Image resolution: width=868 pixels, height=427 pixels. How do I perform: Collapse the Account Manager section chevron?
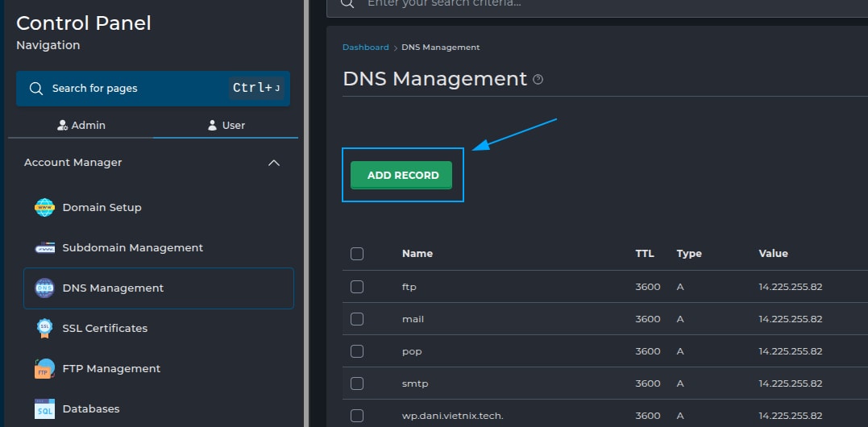[274, 163]
